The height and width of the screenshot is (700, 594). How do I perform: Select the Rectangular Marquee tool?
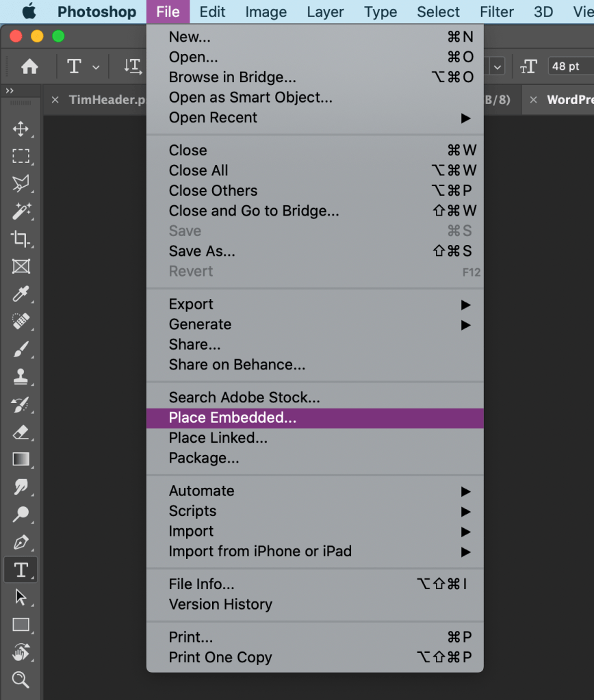[21, 156]
